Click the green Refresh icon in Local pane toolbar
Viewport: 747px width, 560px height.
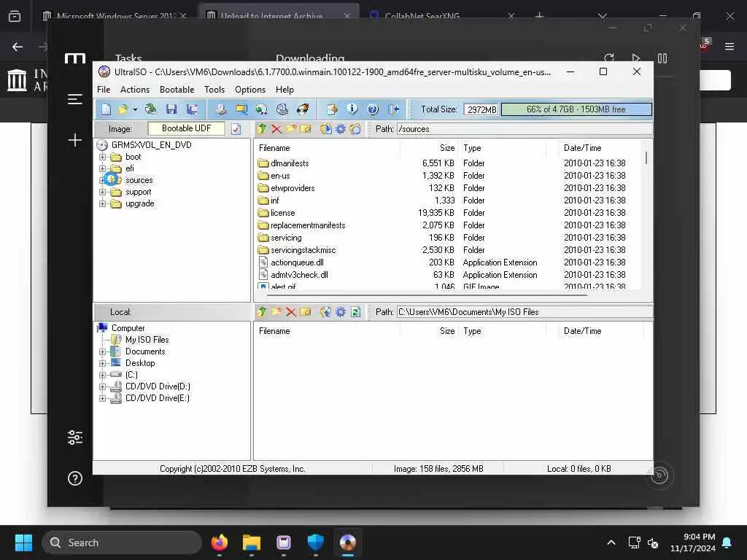coord(355,312)
